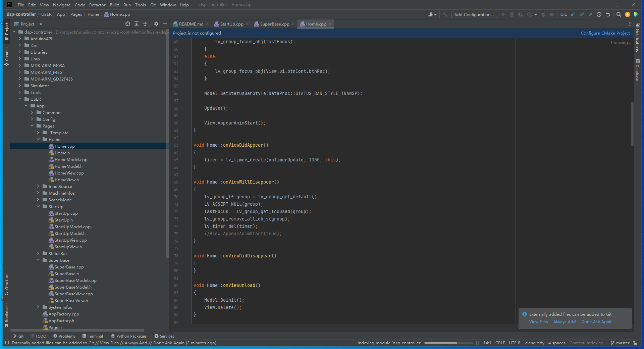
Task: Click the tool windows quick-access icon
Action: click(7, 343)
